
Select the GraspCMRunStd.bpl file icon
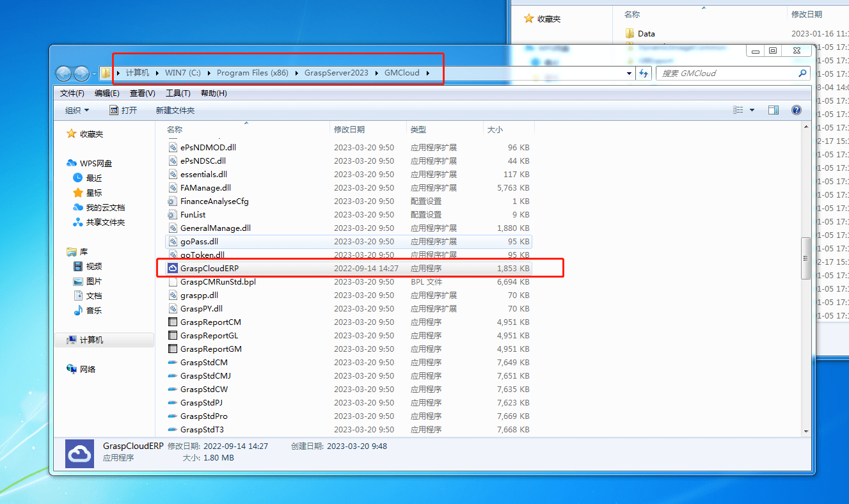tap(173, 281)
